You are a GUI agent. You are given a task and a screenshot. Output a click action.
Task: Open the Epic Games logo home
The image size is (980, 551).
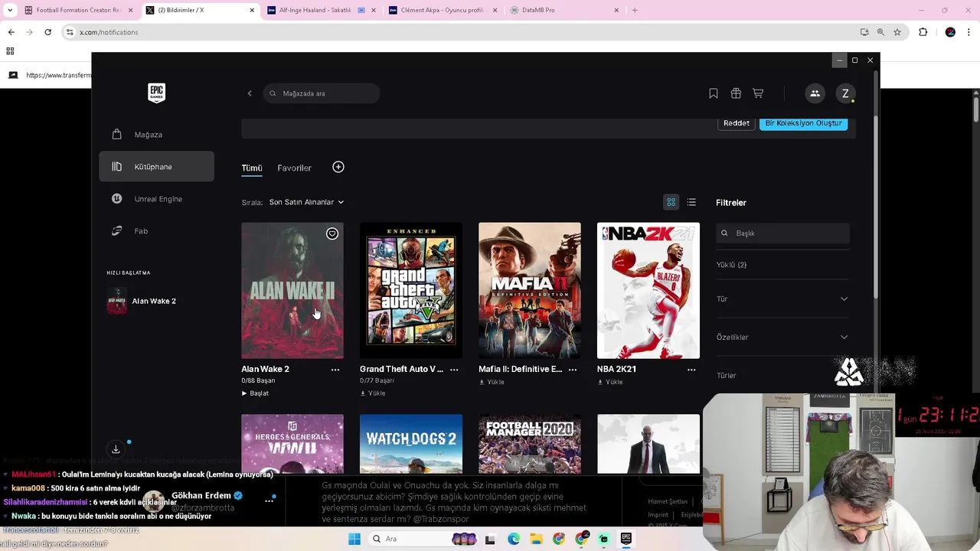tap(156, 93)
